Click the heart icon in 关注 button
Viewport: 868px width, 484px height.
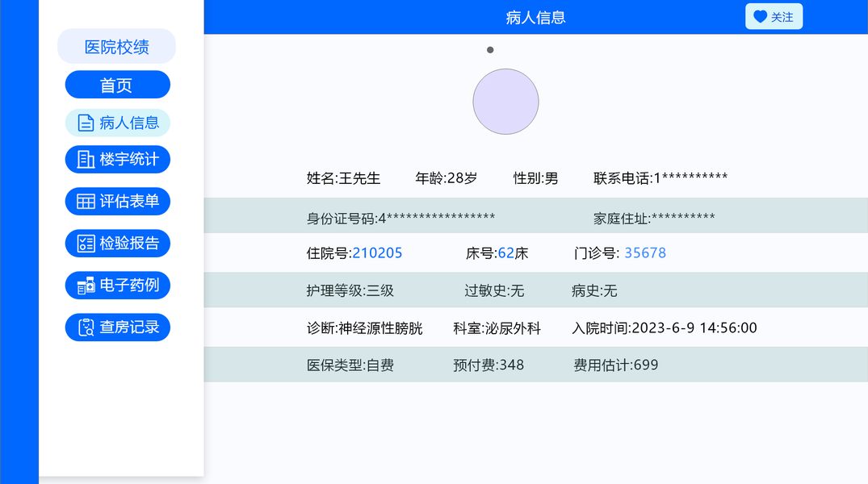760,17
